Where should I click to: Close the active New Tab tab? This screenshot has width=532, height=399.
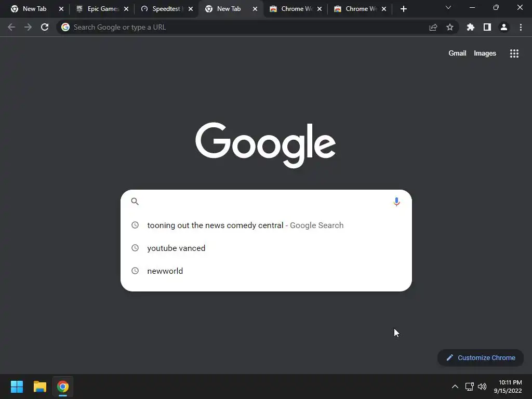click(x=255, y=9)
